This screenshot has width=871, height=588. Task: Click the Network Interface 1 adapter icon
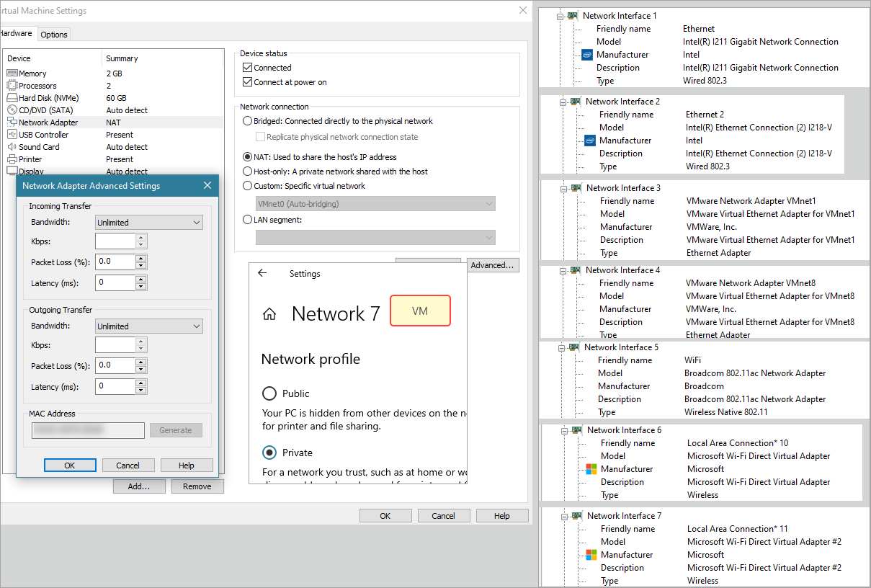(573, 16)
